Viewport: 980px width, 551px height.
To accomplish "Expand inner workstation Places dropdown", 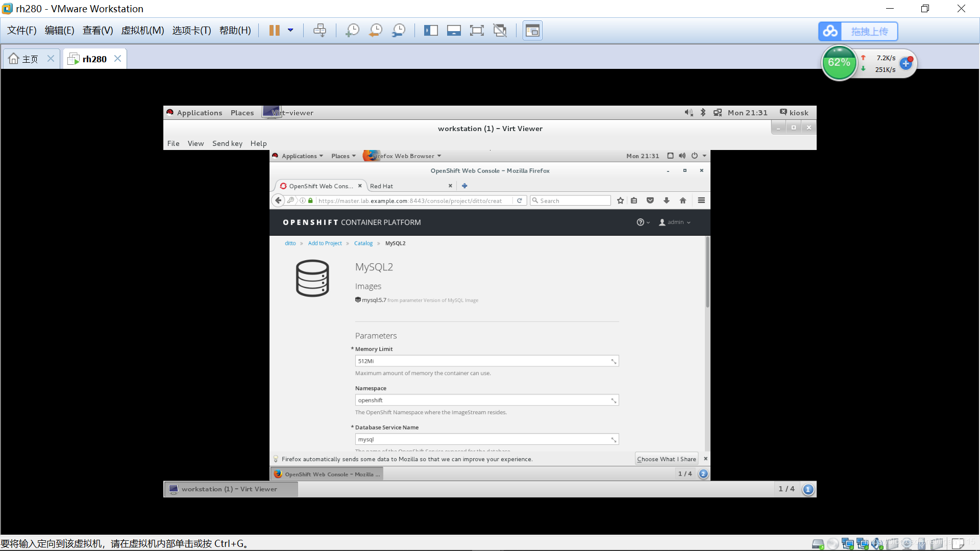I will click(344, 156).
